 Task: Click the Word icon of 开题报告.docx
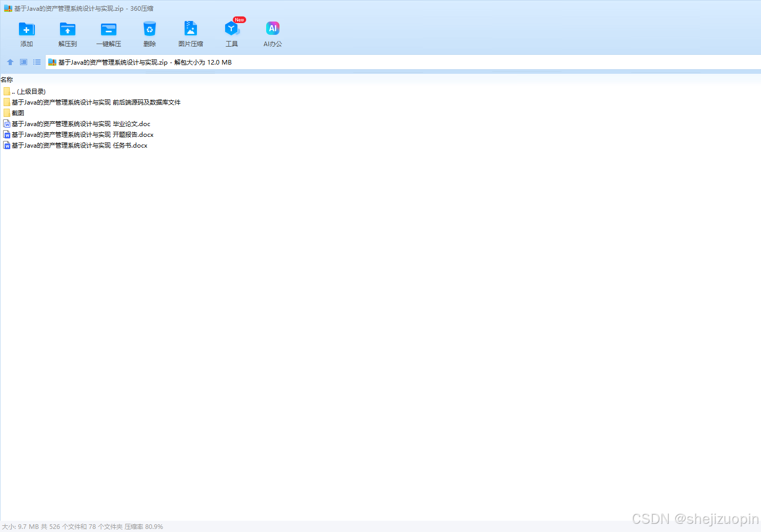point(7,134)
